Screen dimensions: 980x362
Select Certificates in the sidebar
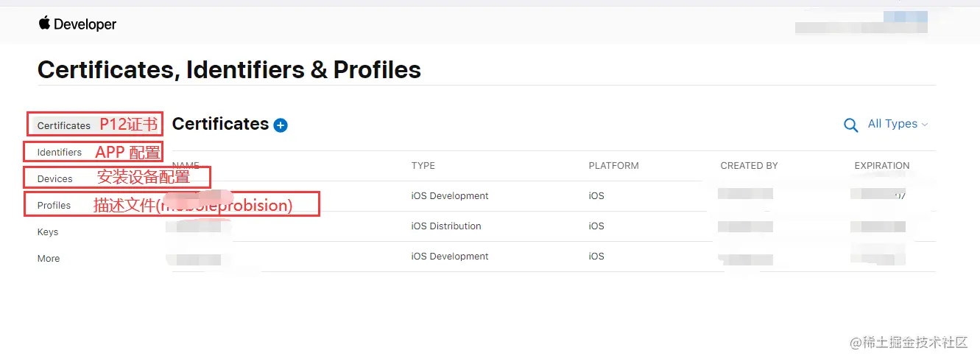pyautogui.click(x=64, y=125)
